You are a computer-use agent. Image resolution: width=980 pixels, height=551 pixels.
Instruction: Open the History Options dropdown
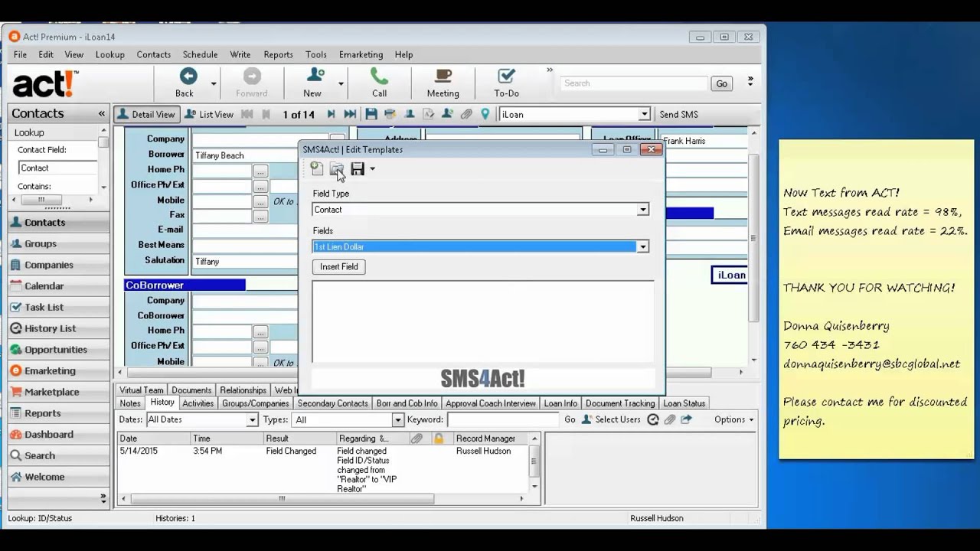(733, 419)
